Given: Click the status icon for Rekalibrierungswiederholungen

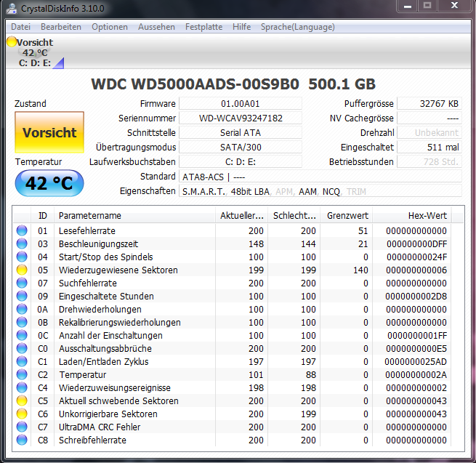Looking at the screenshot, I should point(22,322).
